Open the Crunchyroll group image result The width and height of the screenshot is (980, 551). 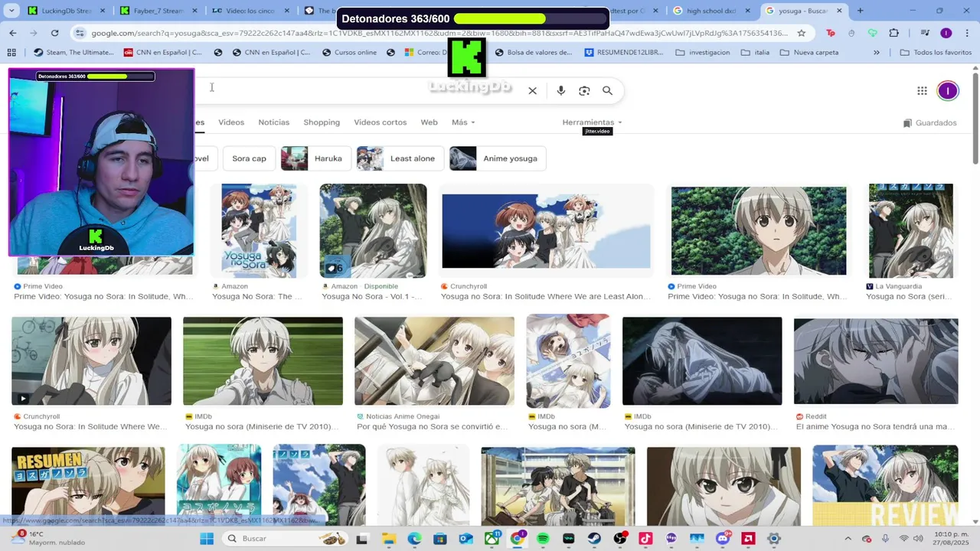point(546,231)
